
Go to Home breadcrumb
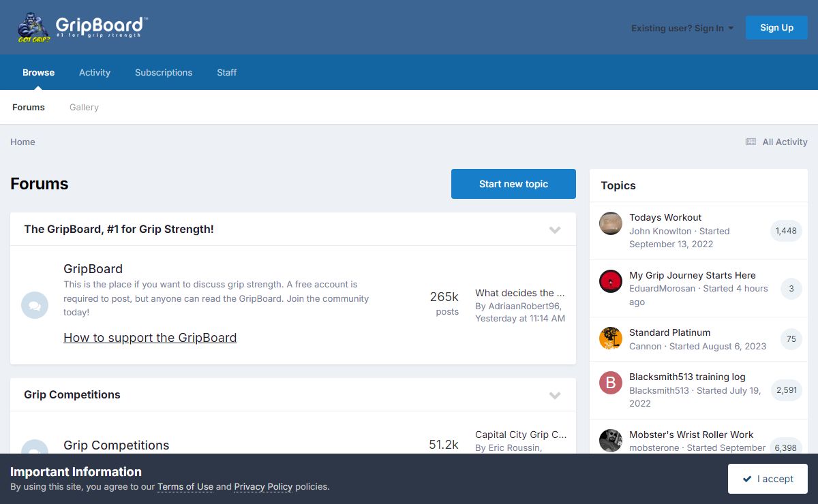tap(22, 142)
